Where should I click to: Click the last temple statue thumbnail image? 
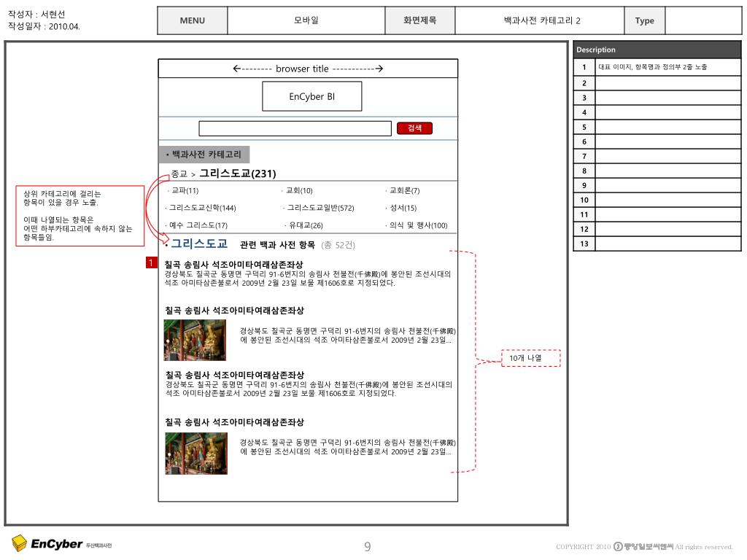tap(196, 454)
